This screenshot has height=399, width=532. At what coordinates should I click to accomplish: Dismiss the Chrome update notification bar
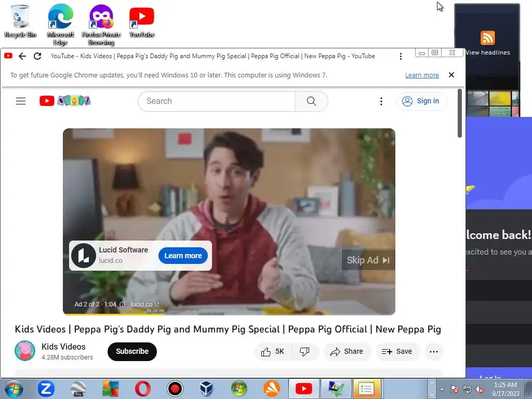451,75
